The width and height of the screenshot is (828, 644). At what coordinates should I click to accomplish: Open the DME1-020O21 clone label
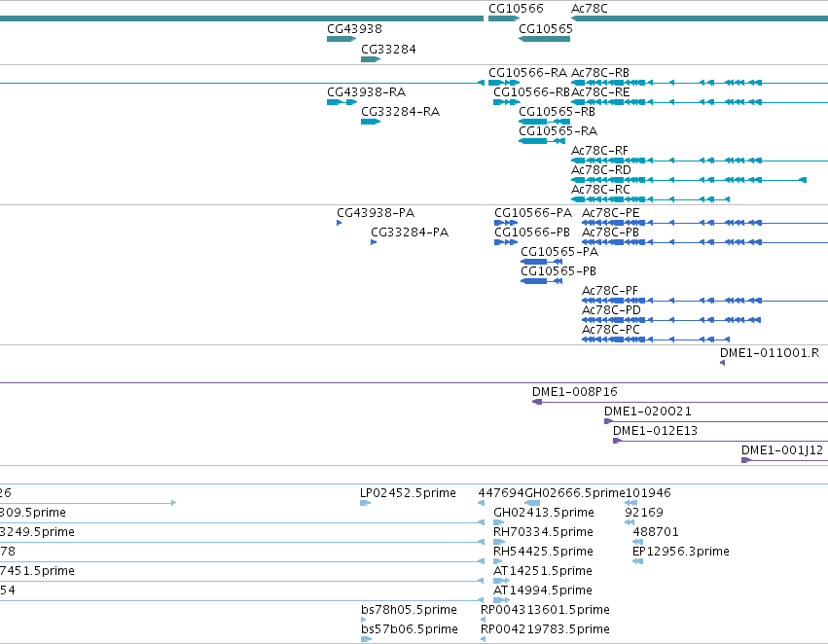647,411
